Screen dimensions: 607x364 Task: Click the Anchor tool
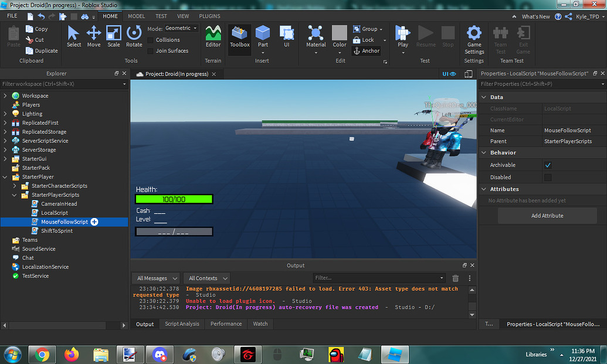tap(366, 50)
